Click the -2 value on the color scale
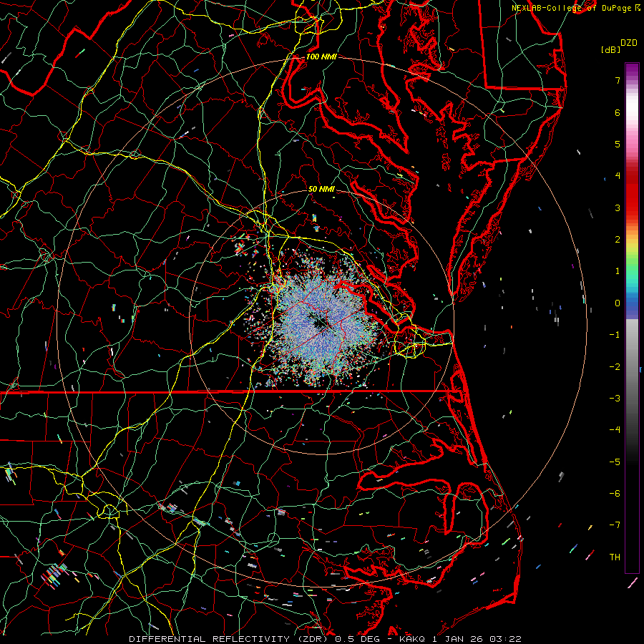 pos(615,367)
